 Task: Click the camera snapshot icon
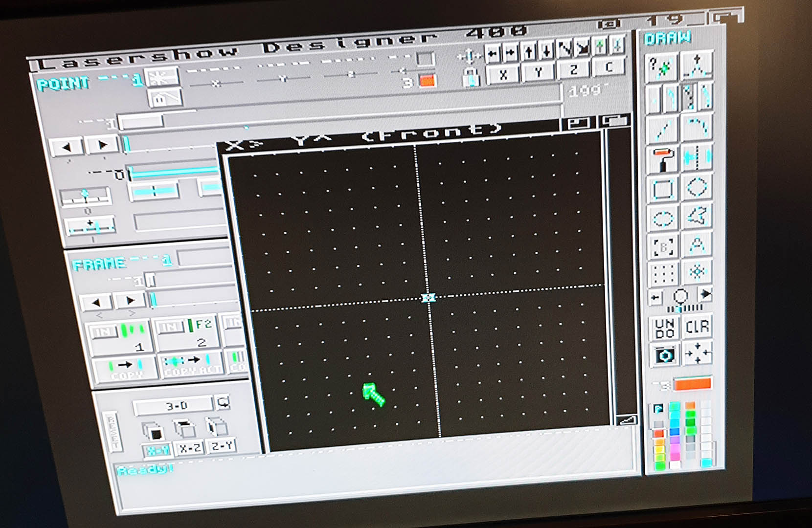coord(665,355)
